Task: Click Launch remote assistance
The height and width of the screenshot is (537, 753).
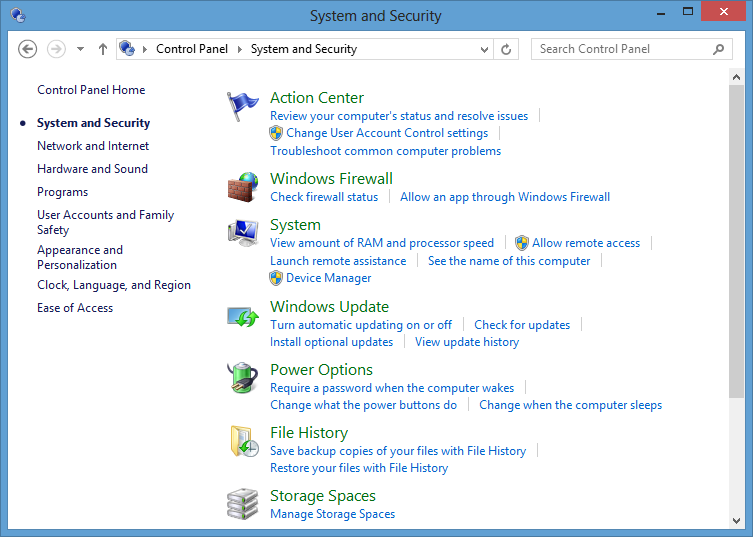Action: (x=338, y=261)
